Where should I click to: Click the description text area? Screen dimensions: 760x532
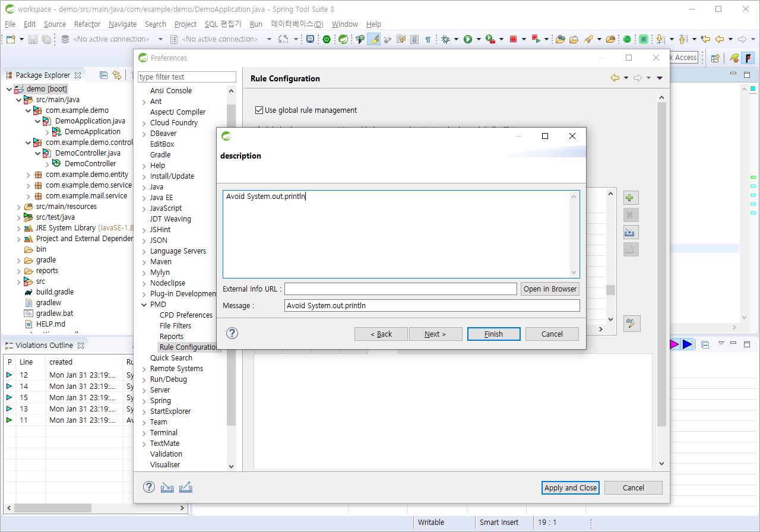point(401,234)
